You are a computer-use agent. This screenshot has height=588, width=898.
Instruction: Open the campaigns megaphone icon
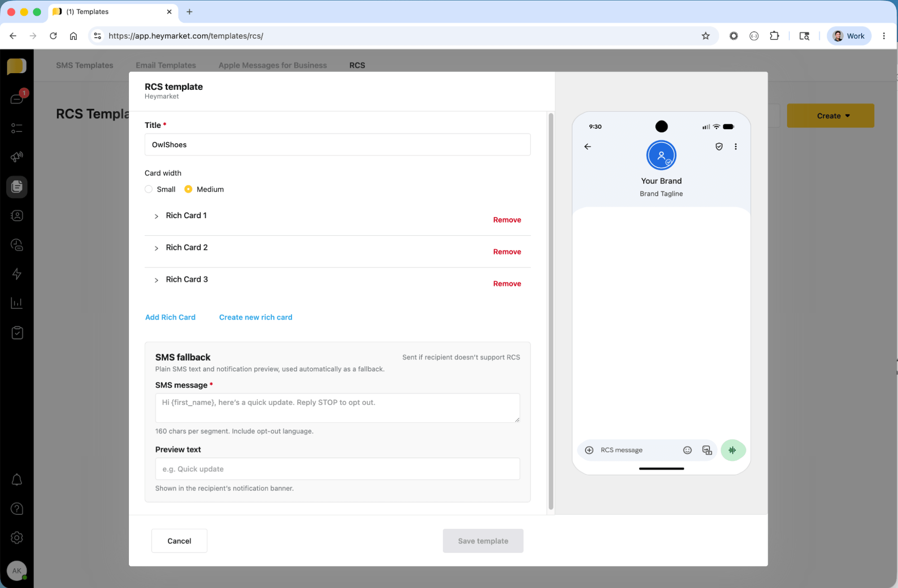[17, 157]
